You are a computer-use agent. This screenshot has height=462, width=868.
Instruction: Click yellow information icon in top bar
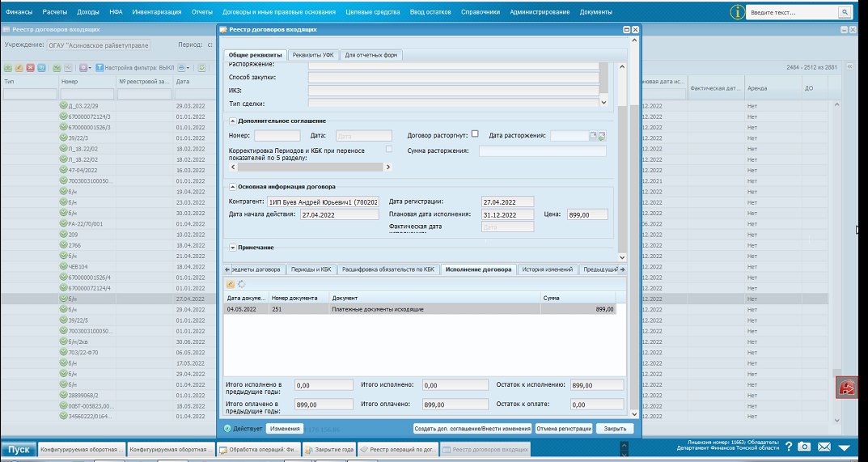click(x=737, y=11)
